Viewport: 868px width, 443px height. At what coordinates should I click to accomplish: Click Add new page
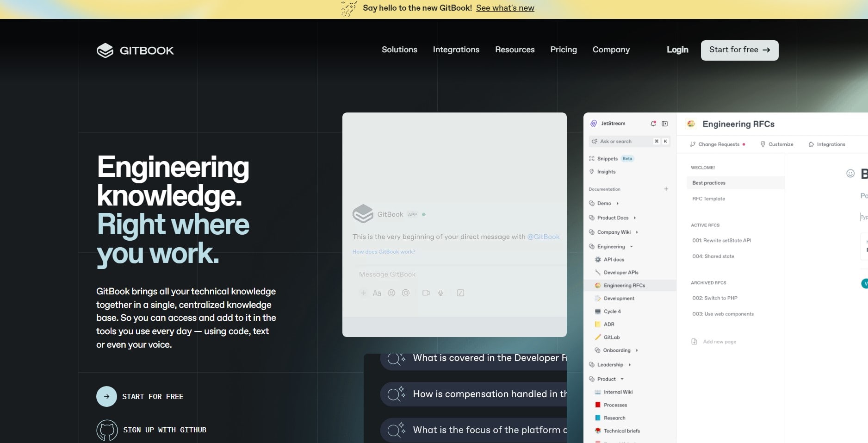714,342
